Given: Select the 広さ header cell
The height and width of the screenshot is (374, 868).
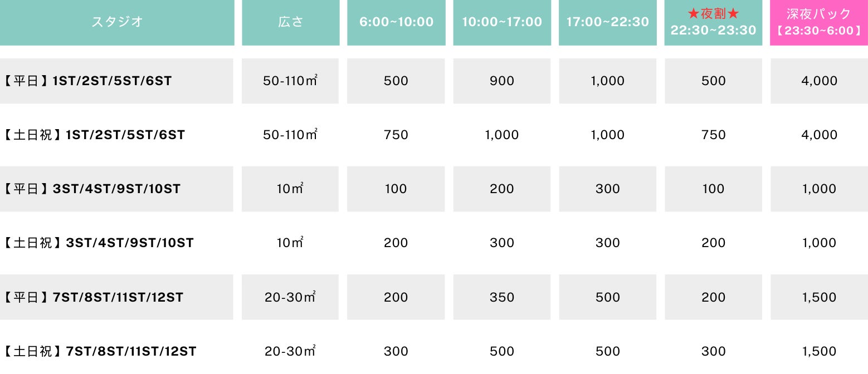Looking at the screenshot, I should pos(290,22).
